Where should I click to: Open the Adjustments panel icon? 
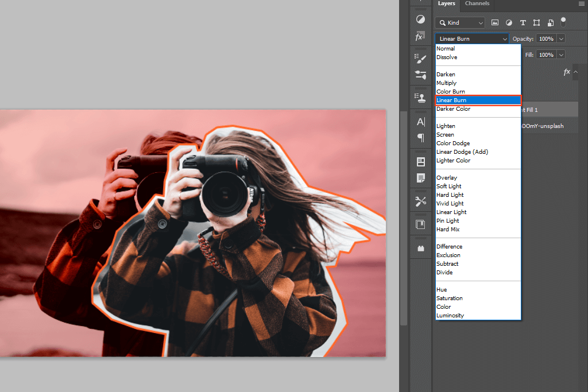(420, 20)
